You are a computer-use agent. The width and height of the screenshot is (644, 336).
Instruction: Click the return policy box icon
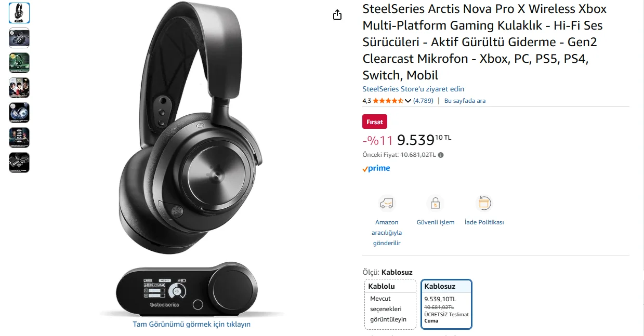click(484, 203)
